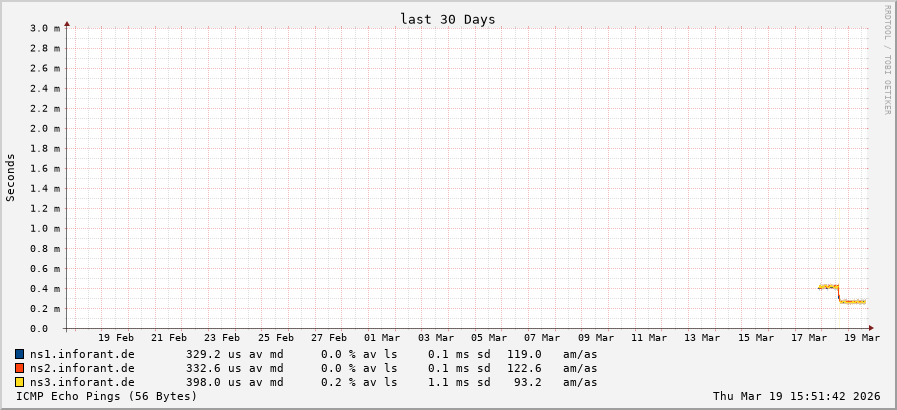897x410 pixels.
Task: Click the 'Seconds' Y axis label
Action: click(x=11, y=178)
